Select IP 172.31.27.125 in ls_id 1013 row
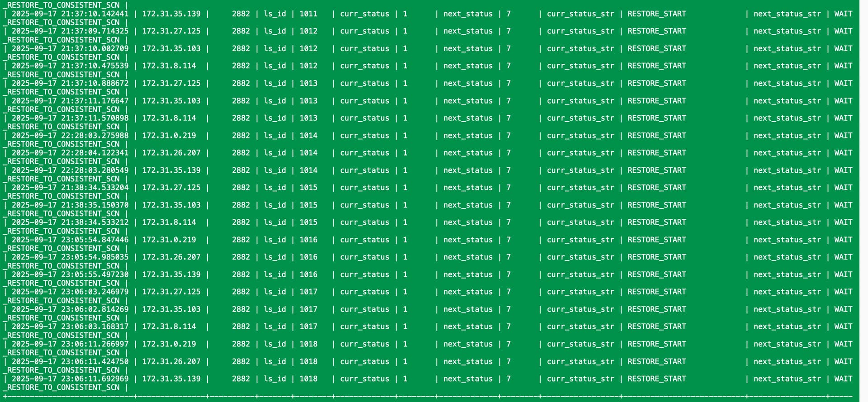The height and width of the screenshot is (402, 868). coord(171,83)
